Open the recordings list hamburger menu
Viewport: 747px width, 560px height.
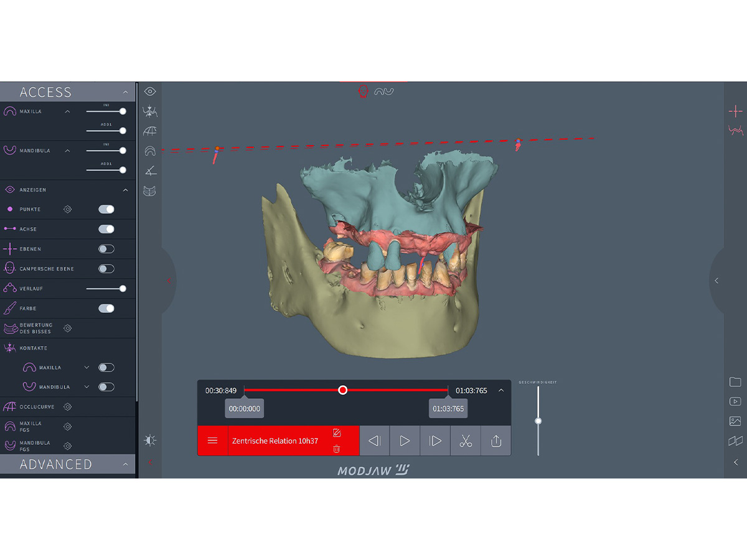click(x=212, y=441)
